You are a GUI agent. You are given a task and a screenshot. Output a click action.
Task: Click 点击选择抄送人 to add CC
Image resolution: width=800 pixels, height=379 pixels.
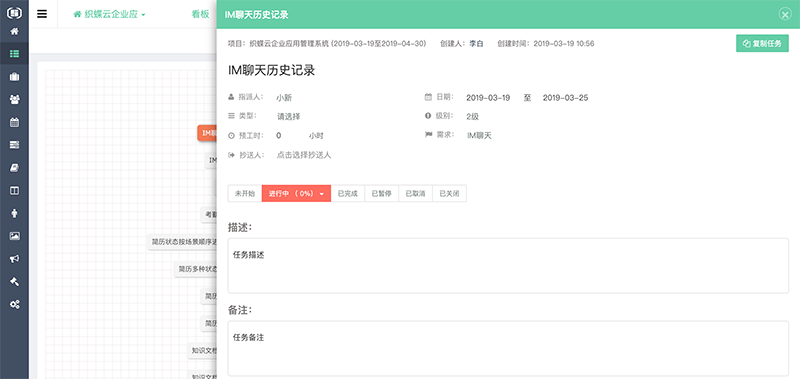point(304,155)
